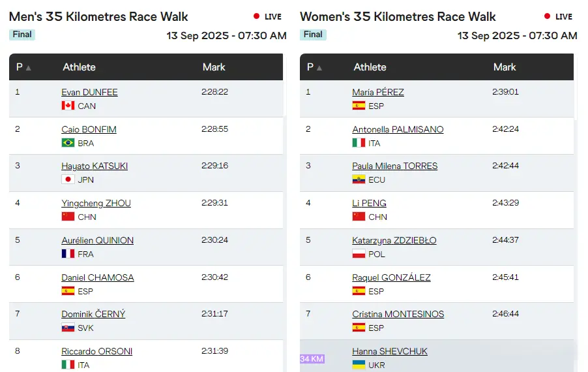
Task: Select the men's race Final tag
Action: (x=22, y=35)
